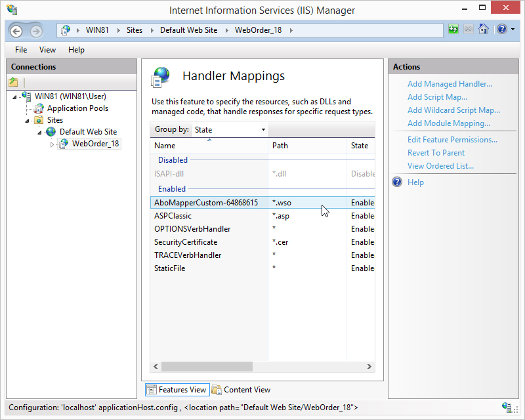Click Revert To Parent action
The width and height of the screenshot is (525, 420).
click(436, 153)
